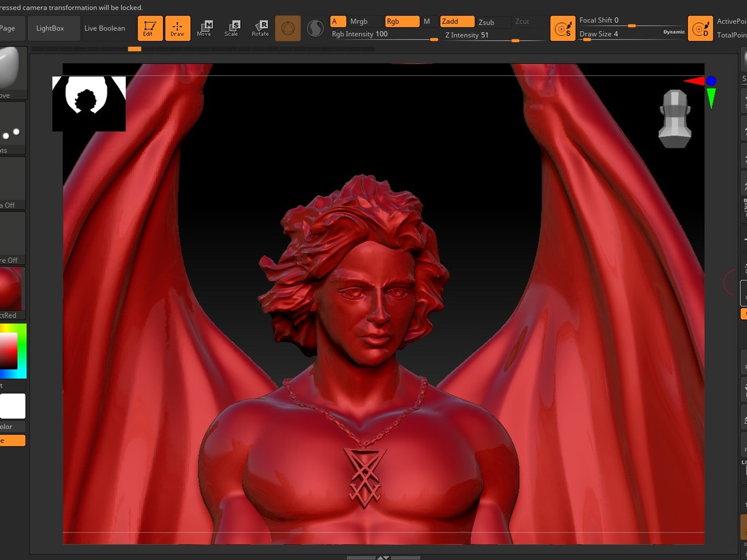Viewport: 747px width, 560px height.
Task: Select the Draw mode tool
Action: 177,28
